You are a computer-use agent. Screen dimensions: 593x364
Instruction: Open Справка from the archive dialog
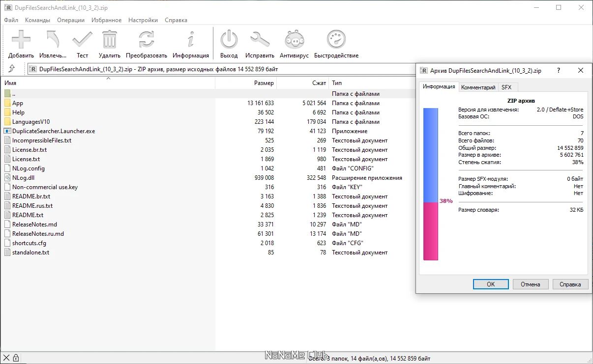(570, 284)
